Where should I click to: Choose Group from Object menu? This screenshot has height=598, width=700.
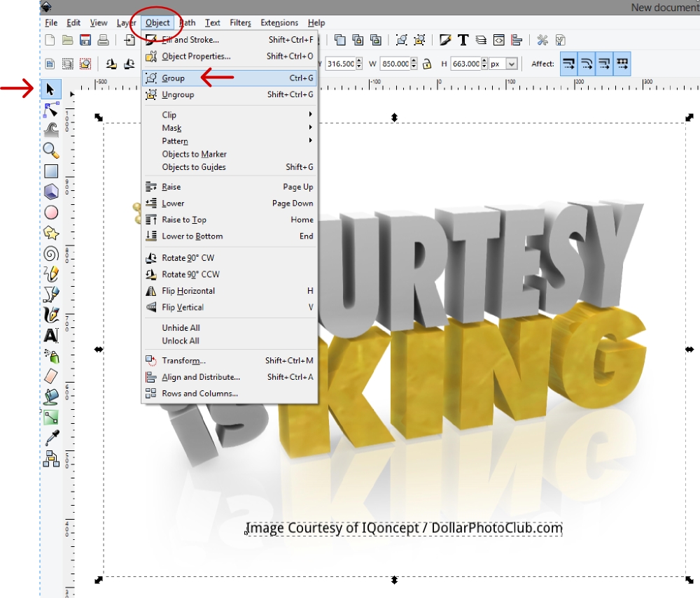(230, 78)
